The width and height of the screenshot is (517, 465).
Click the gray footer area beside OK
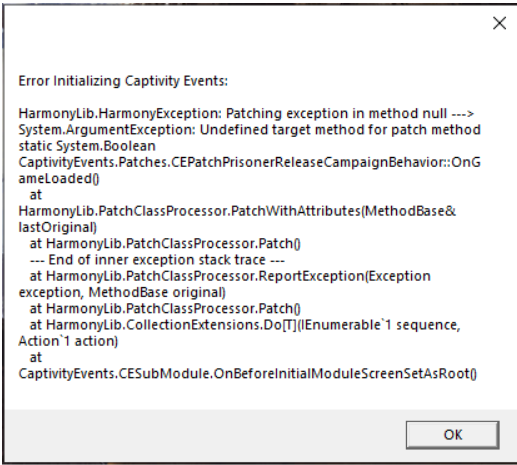(203, 435)
